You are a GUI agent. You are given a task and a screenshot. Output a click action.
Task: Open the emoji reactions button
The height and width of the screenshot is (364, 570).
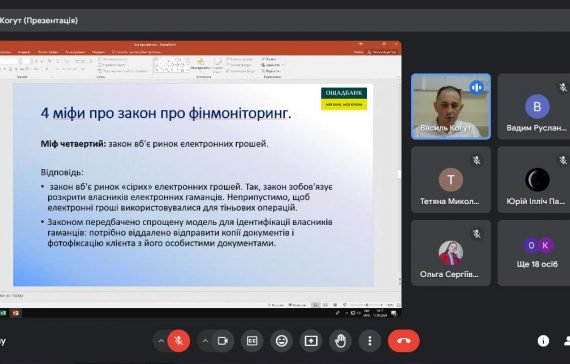281,341
